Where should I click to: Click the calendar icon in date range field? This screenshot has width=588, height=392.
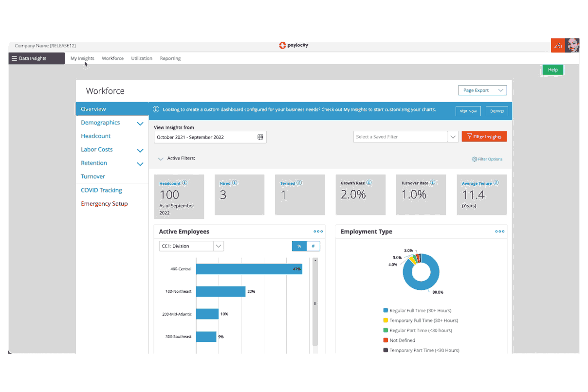[x=260, y=137]
